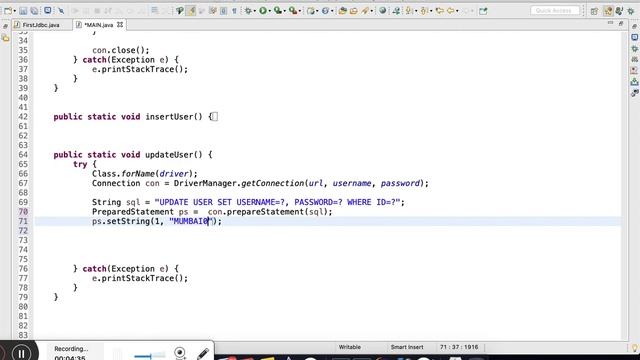
Task: Click the web browser globe icon
Action: (382, 11)
